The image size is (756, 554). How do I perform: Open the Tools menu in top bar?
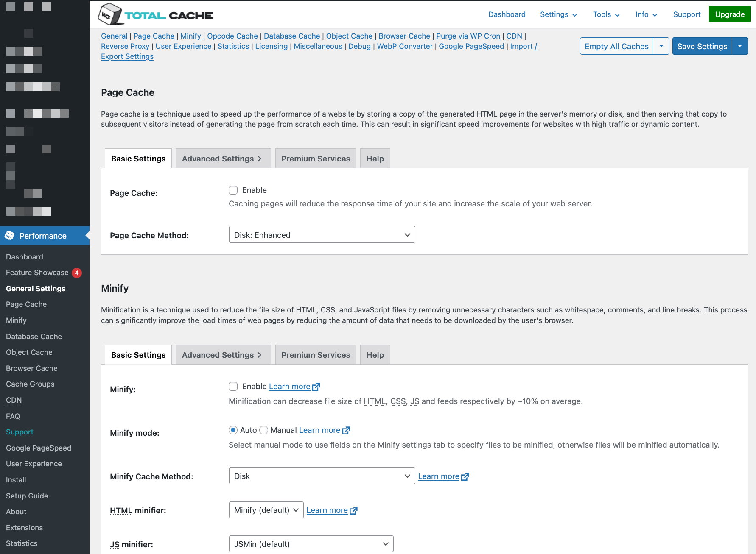coord(606,14)
